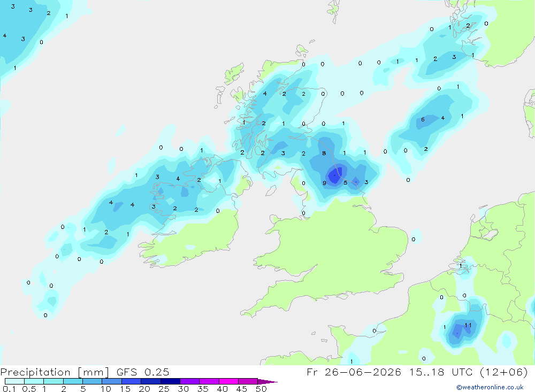Pick the 40–45 mm magenta legend swatch

click(x=228, y=381)
